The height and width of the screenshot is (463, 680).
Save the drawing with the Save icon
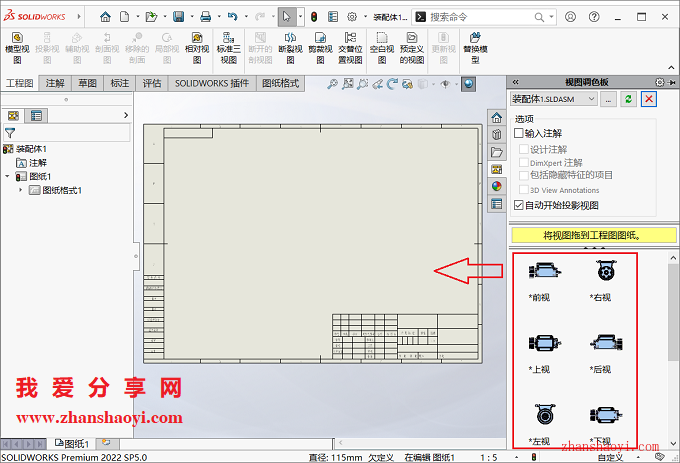tap(178, 17)
